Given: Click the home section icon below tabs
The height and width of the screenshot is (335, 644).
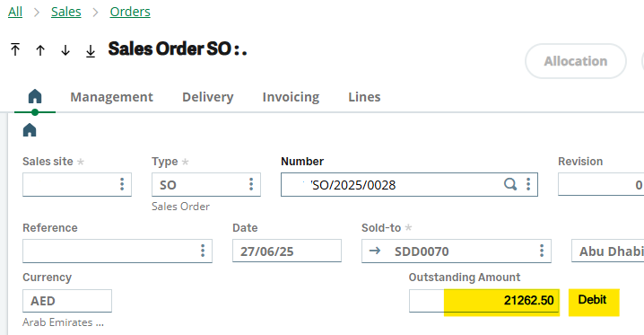Looking at the screenshot, I should (x=30, y=130).
